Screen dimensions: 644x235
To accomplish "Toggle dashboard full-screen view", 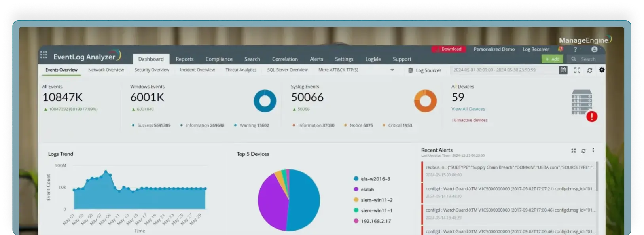I will coord(577,70).
